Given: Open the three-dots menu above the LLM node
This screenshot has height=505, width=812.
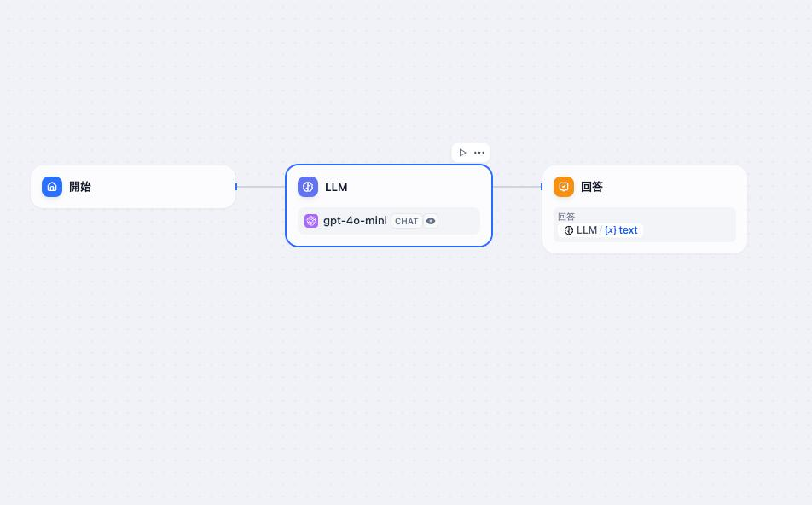Looking at the screenshot, I should (x=479, y=153).
